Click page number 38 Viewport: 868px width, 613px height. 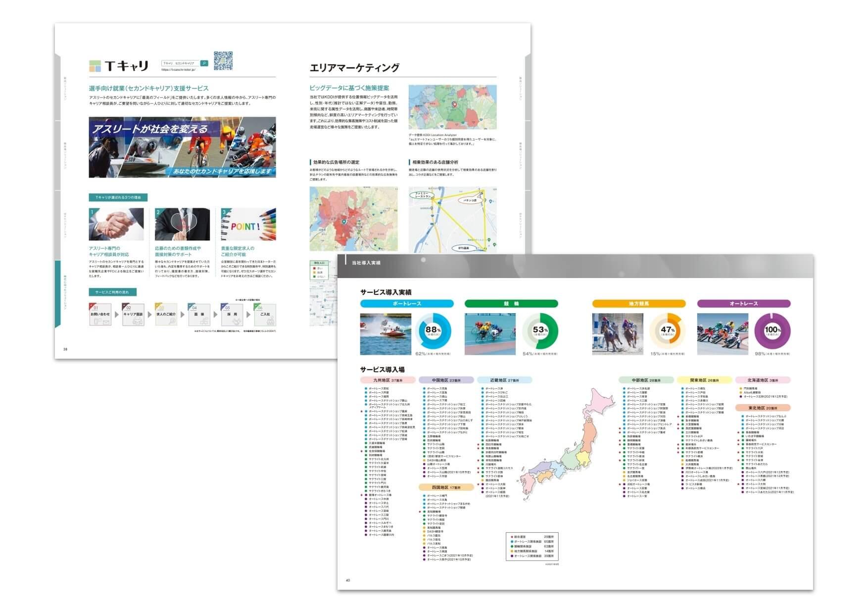coord(65,349)
